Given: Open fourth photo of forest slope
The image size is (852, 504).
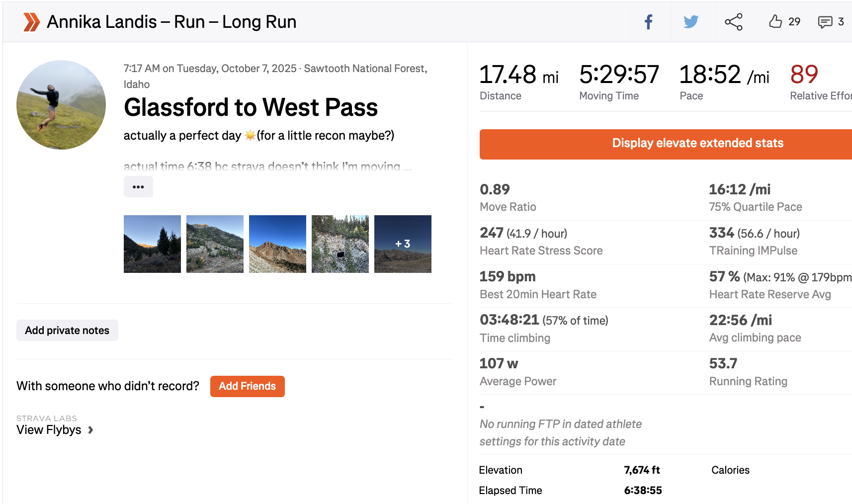Looking at the screenshot, I should [340, 244].
